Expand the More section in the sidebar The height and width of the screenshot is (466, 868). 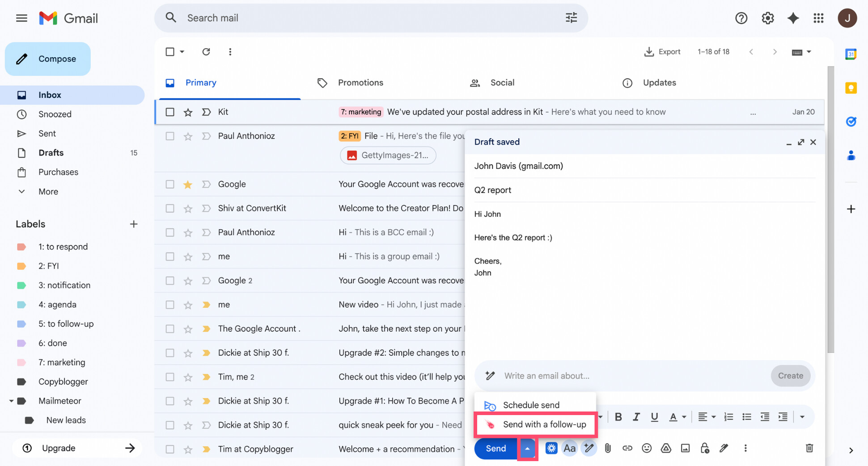pos(47,191)
